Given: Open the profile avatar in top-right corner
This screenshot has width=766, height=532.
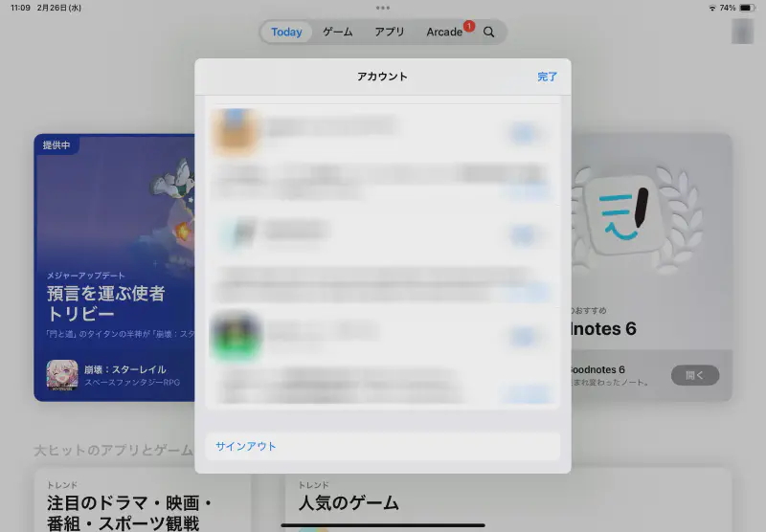Looking at the screenshot, I should click(742, 32).
